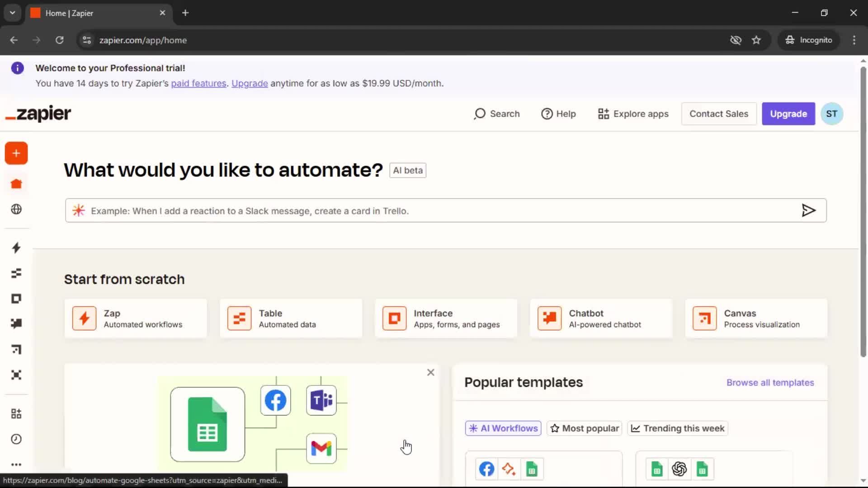Open Zaps lightning icon in sidebar
The image size is (868, 488).
[16, 248]
